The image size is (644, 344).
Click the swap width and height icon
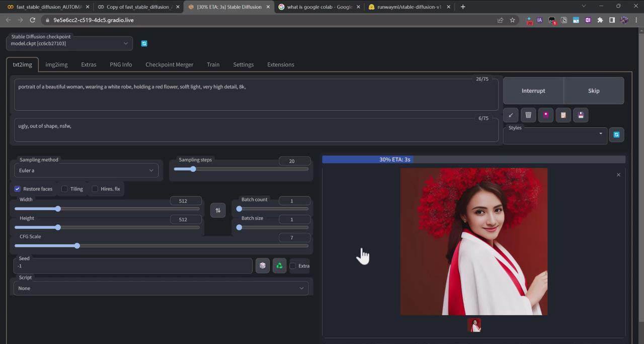coord(218,210)
